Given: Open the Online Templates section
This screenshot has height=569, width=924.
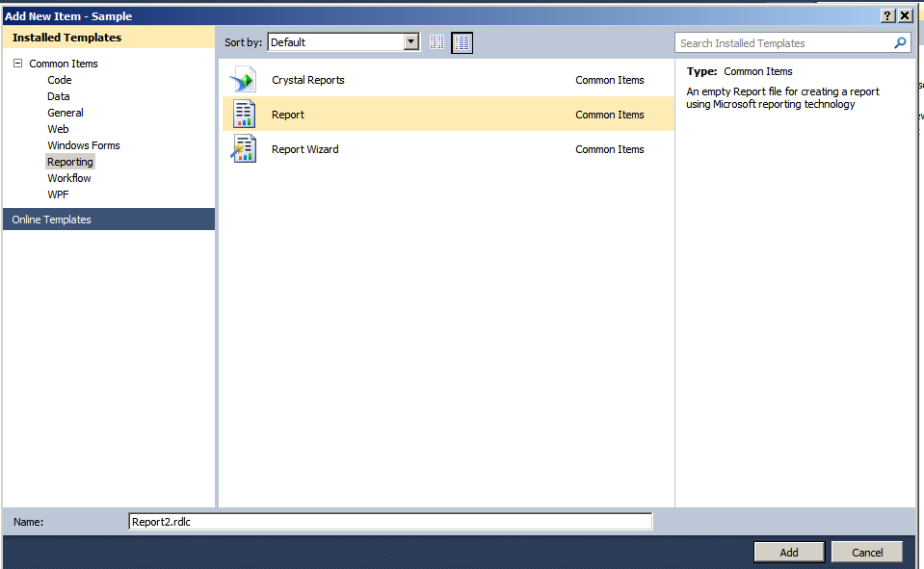Looking at the screenshot, I should (x=109, y=220).
